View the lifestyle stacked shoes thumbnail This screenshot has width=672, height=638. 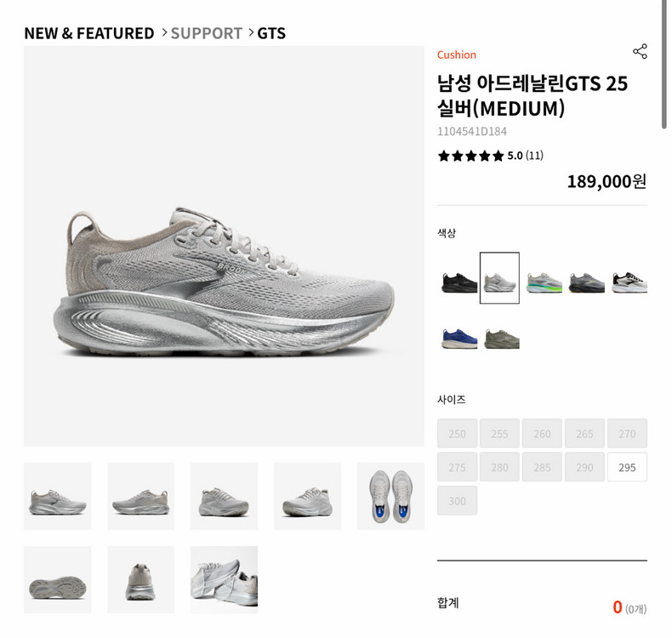[x=225, y=579]
